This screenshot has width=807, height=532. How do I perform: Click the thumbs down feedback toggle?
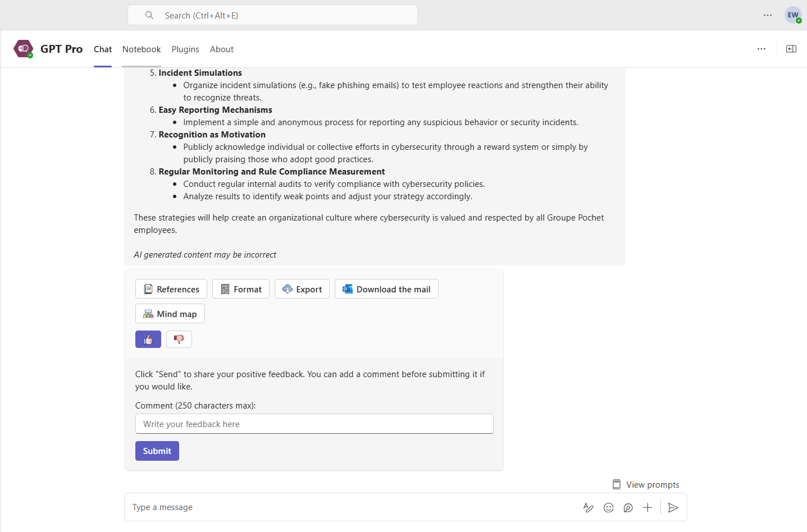click(179, 339)
